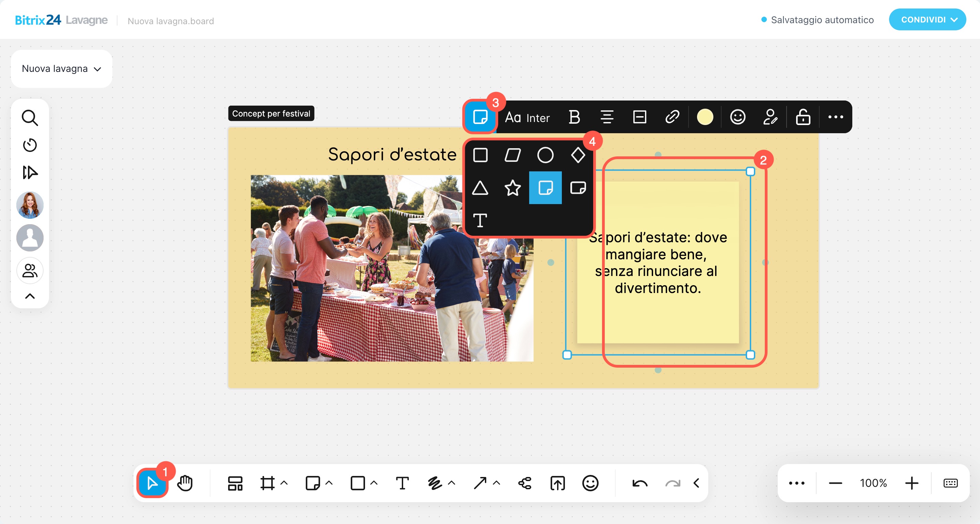Insert a link on selected note

672,117
